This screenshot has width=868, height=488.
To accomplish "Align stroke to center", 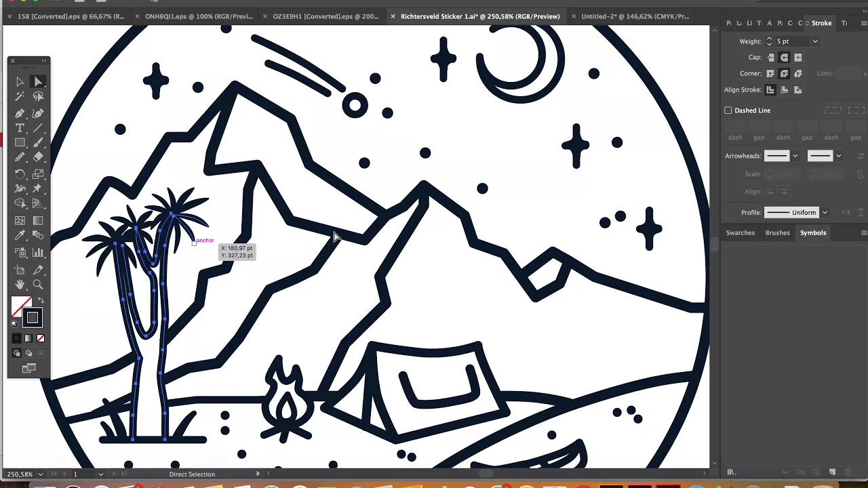I will point(771,89).
